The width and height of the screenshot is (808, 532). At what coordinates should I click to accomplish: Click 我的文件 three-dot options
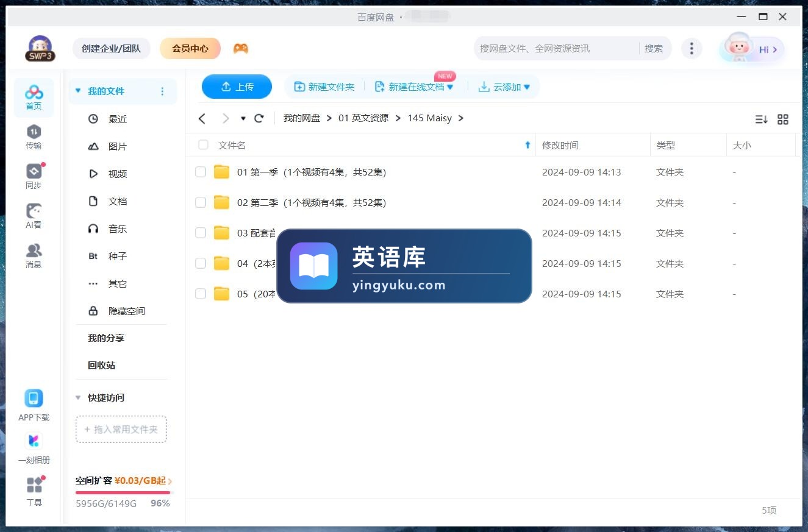162,91
